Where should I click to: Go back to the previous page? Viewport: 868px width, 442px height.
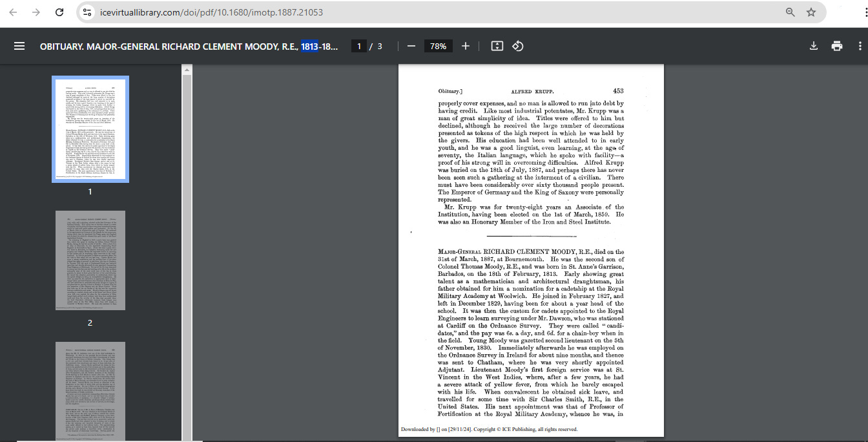(x=14, y=12)
